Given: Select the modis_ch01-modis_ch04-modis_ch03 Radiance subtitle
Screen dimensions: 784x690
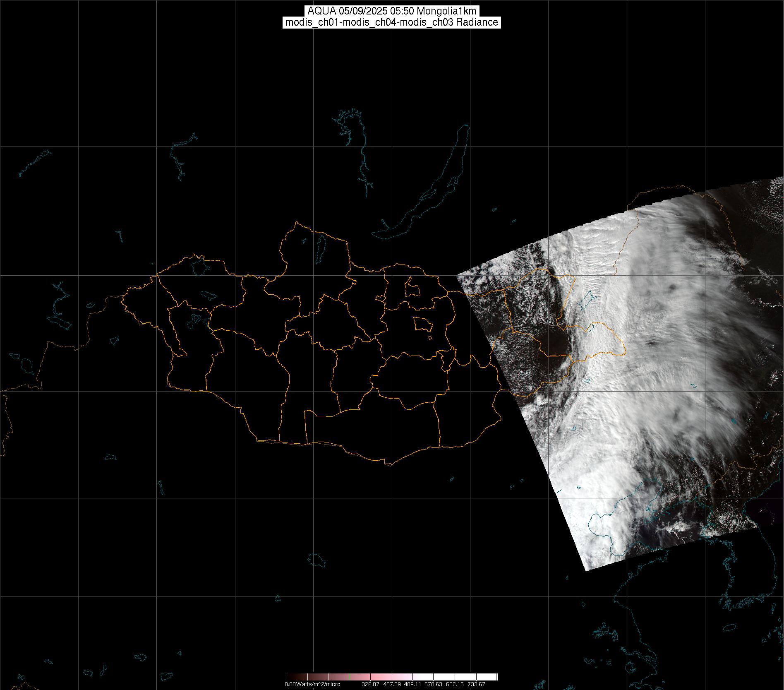Looking at the screenshot, I should (392, 22).
